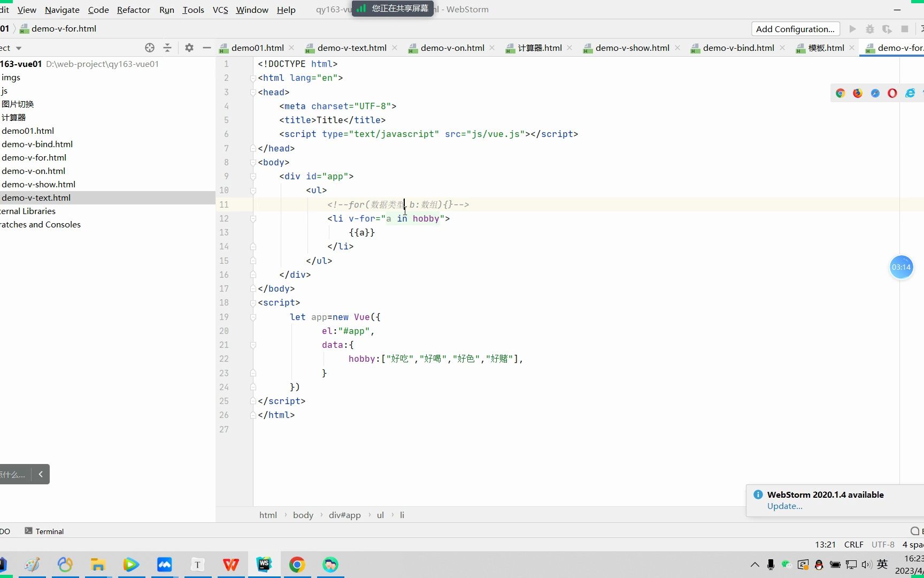This screenshot has height=578, width=924.
Task: Open in Firefox browser preview icon
Action: (x=858, y=93)
